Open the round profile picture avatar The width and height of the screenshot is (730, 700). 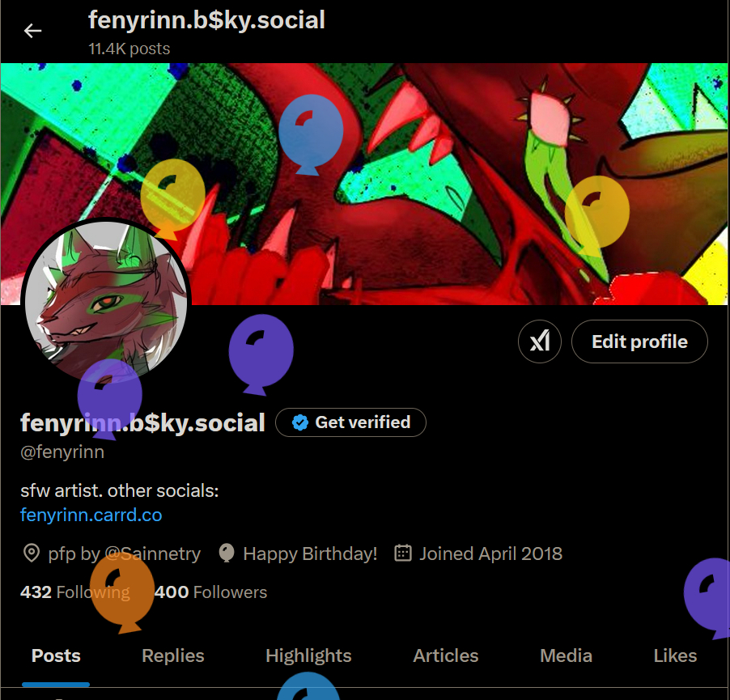pyautogui.click(x=105, y=299)
